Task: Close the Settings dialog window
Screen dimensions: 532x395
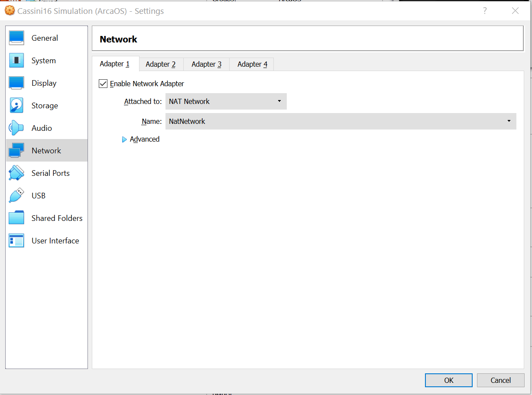Action: coord(515,11)
